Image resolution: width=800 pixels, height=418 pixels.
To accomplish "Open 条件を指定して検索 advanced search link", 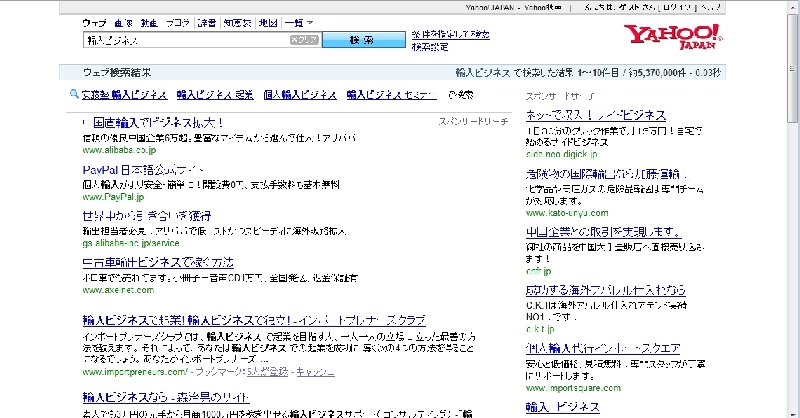I will click(x=451, y=34).
